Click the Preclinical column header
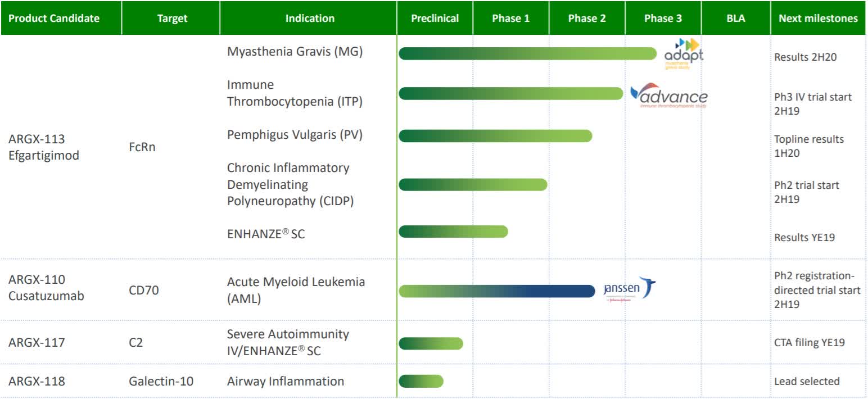The height and width of the screenshot is (399, 868). [x=435, y=18]
